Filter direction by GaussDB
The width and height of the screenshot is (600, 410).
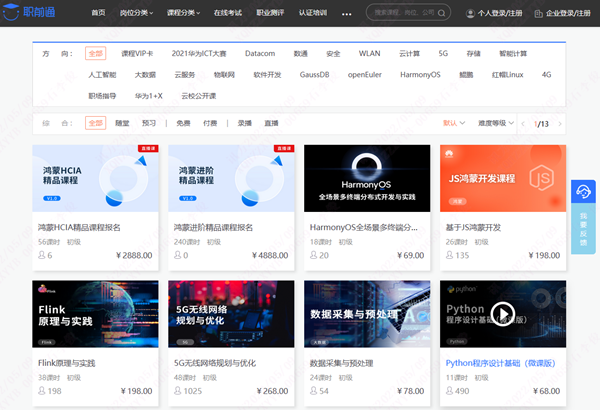coord(314,75)
